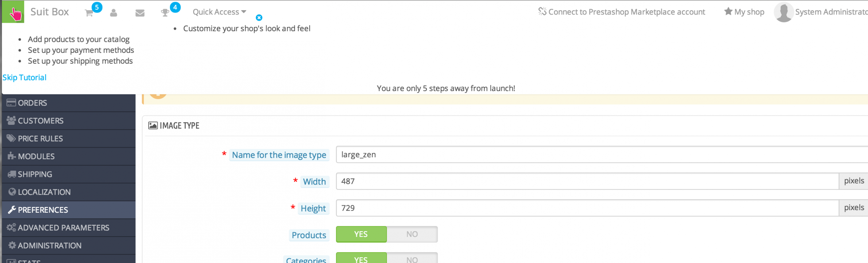Click the System Administrator avatar icon

click(x=783, y=12)
